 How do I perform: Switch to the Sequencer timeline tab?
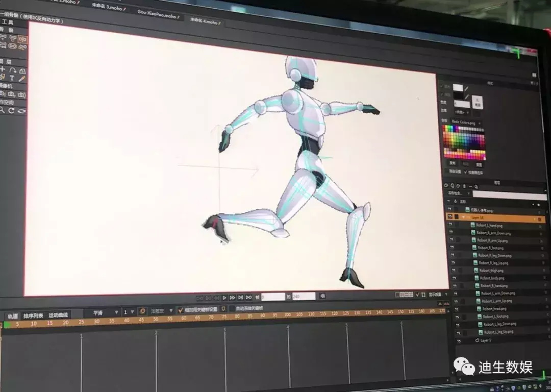pyautogui.click(x=33, y=316)
